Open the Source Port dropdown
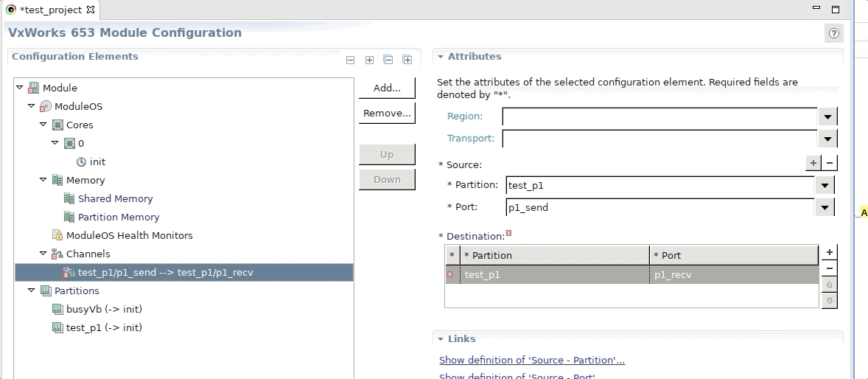Image resolution: width=868 pixels, height=379 pixels. [825, 208]
